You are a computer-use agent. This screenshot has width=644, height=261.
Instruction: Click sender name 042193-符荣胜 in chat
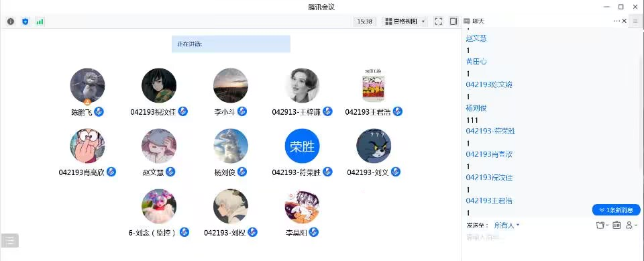[x=490, y=131]
